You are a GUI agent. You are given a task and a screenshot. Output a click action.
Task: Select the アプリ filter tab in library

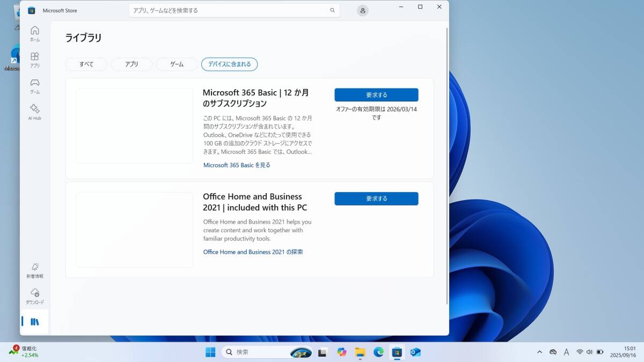tap(131, 64)
